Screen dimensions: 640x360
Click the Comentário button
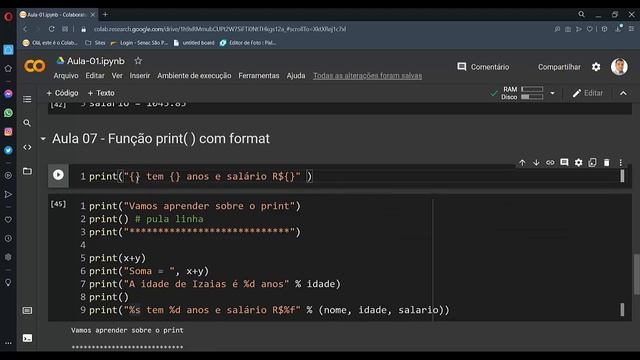point(483,67)
